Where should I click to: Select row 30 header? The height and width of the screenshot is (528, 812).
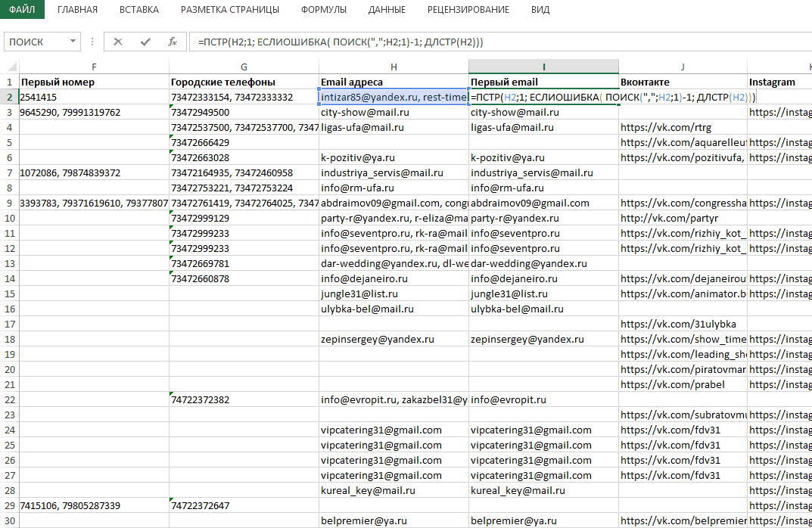(x=9, y=520)
